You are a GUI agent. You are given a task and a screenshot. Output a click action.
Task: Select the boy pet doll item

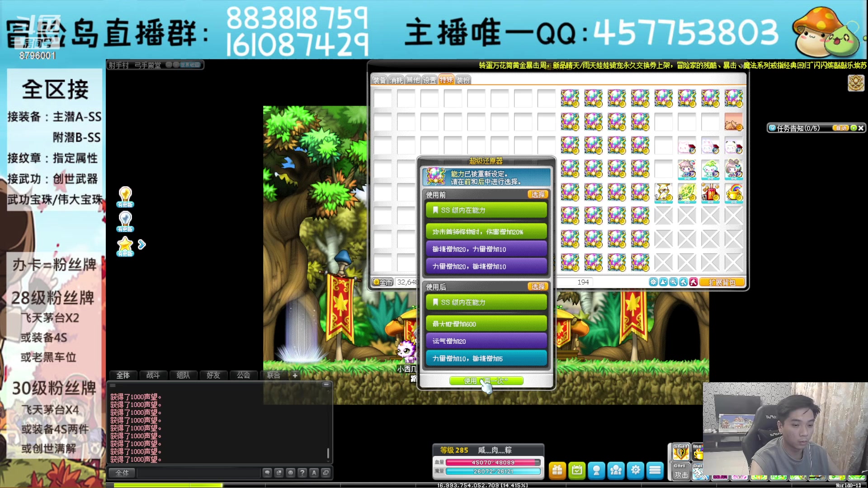(687, 169)
